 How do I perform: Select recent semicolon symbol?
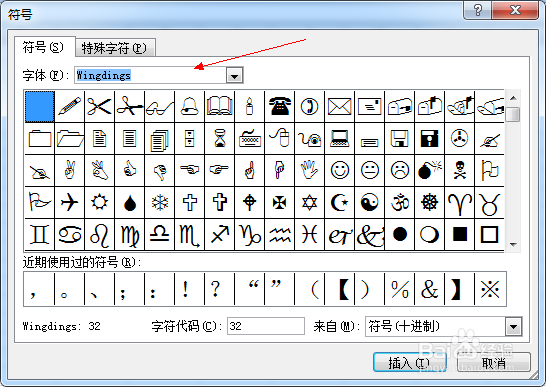point(130,289)
